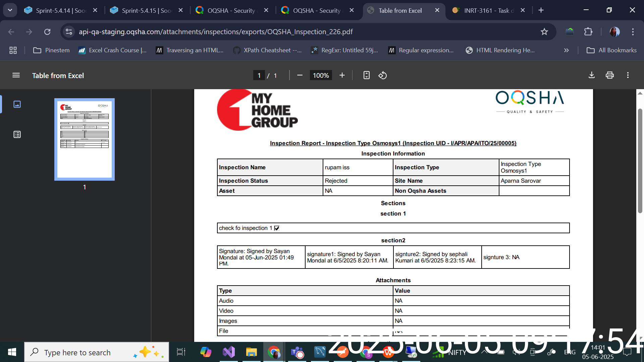Rotate the PDF counterclockwise
The height and width of the screenshot is (362, 644).
383,75
